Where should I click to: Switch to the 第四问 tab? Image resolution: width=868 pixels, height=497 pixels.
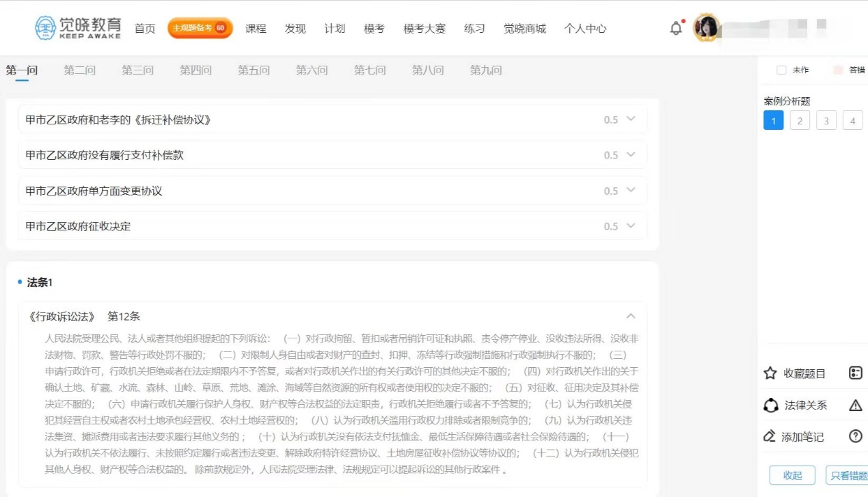[x=196, y=70]
